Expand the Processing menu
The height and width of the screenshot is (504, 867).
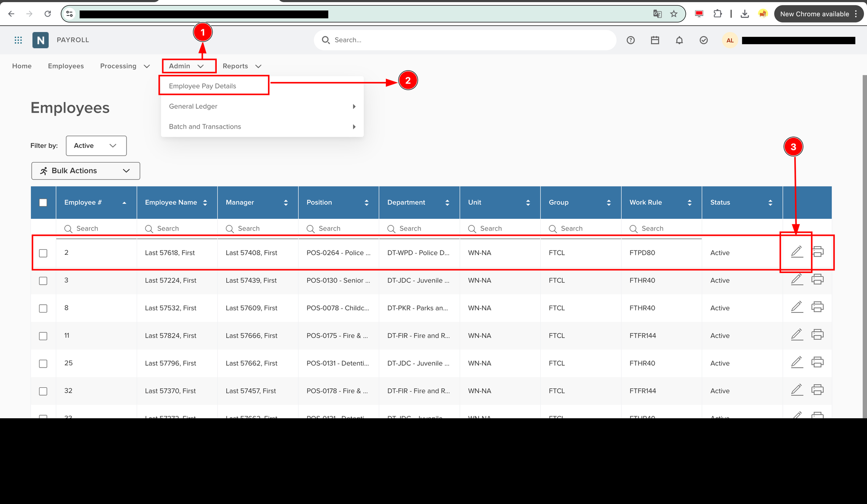125,66
